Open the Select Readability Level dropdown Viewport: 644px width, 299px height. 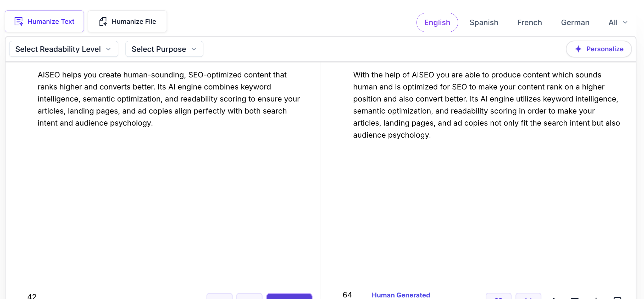pos(64,49)
